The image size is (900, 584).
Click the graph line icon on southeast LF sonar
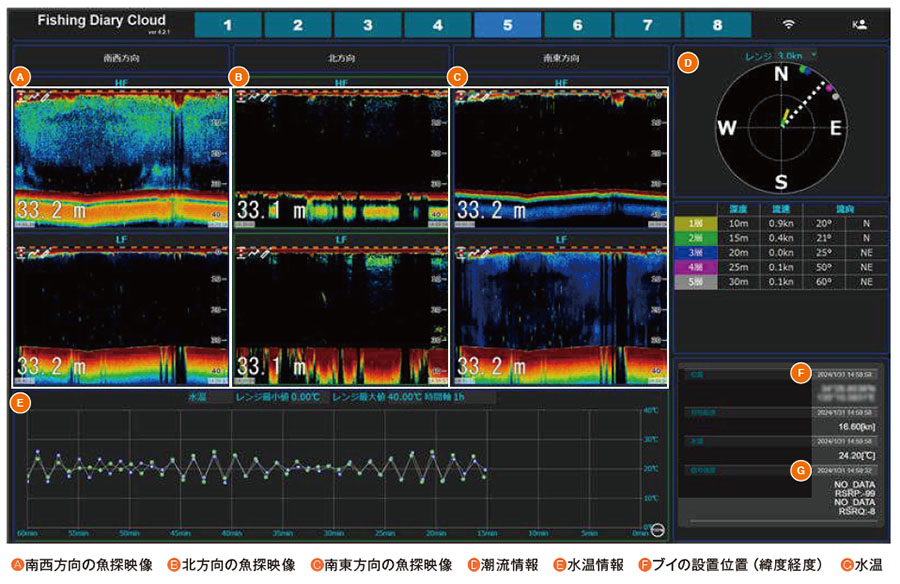473,251
